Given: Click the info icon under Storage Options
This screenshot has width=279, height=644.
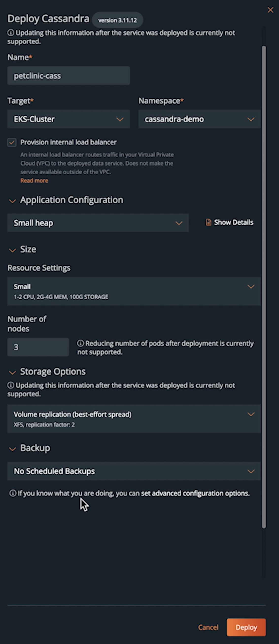Looking at the screenshot, I should tap(11, 385).
